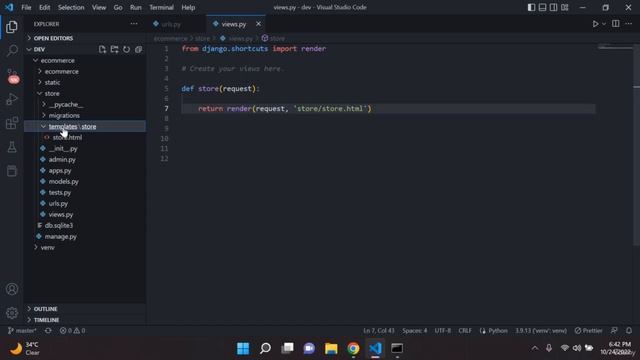
Task: Expand the venv folder
Action: click(85, 247)
